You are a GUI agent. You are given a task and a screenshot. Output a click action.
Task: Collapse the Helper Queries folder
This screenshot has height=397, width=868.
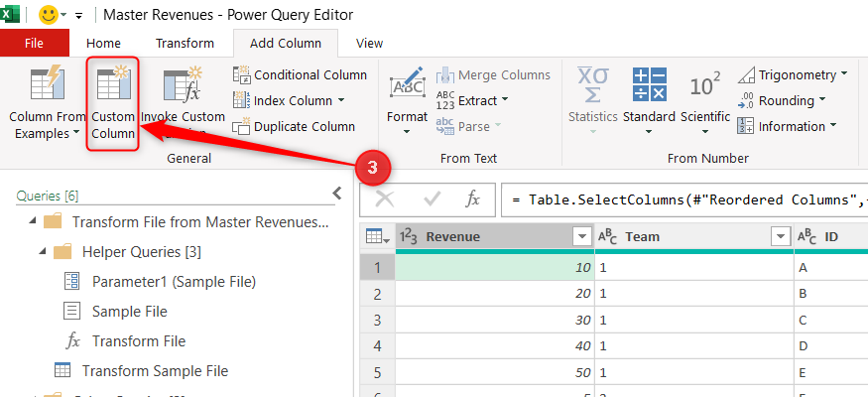[44, 251]
